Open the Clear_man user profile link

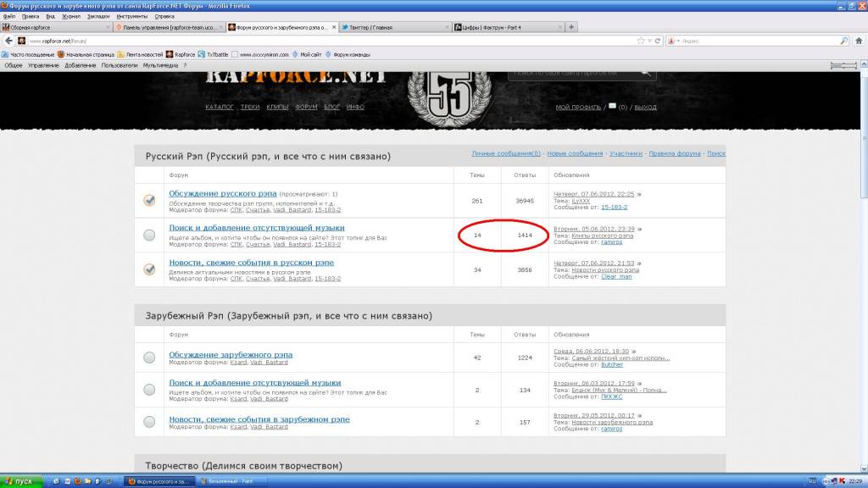coord(616,277)
